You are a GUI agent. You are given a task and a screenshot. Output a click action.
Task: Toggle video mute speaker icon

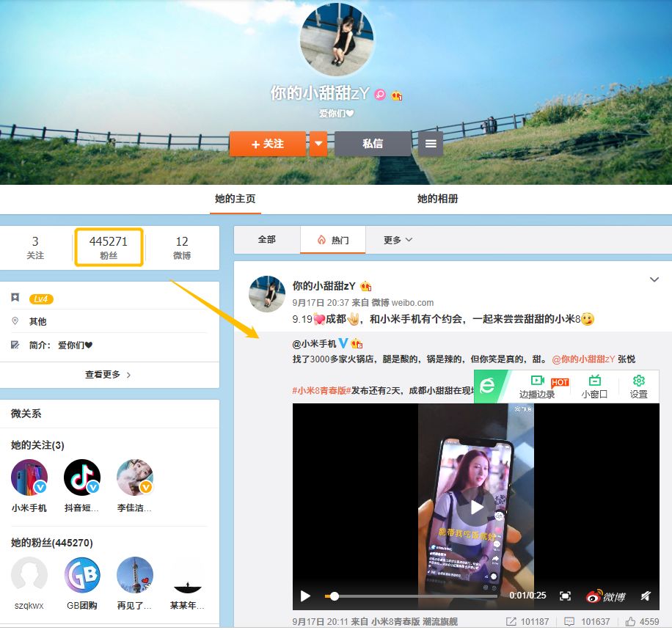646,596
